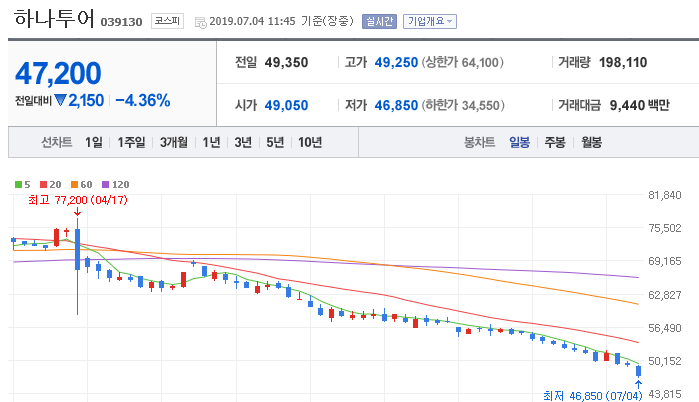
Task: Click the 81,840 y-axis label
Action: [665, 195]
